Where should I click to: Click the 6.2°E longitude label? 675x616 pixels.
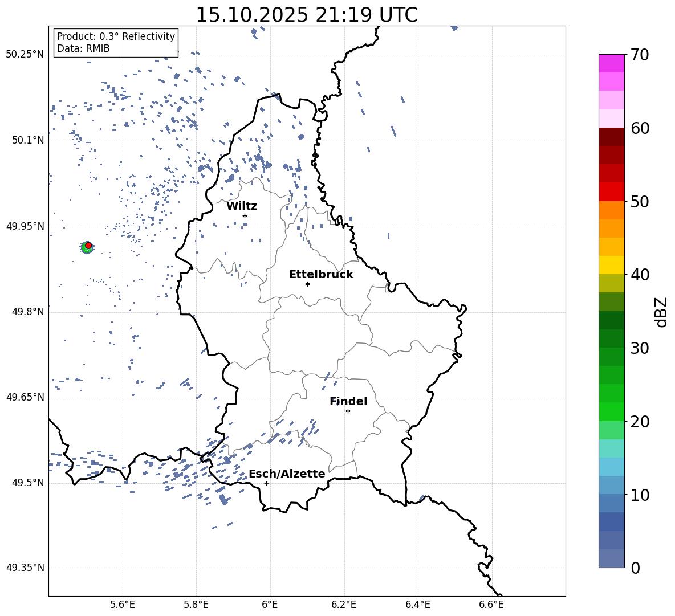(x=344, y=605)
